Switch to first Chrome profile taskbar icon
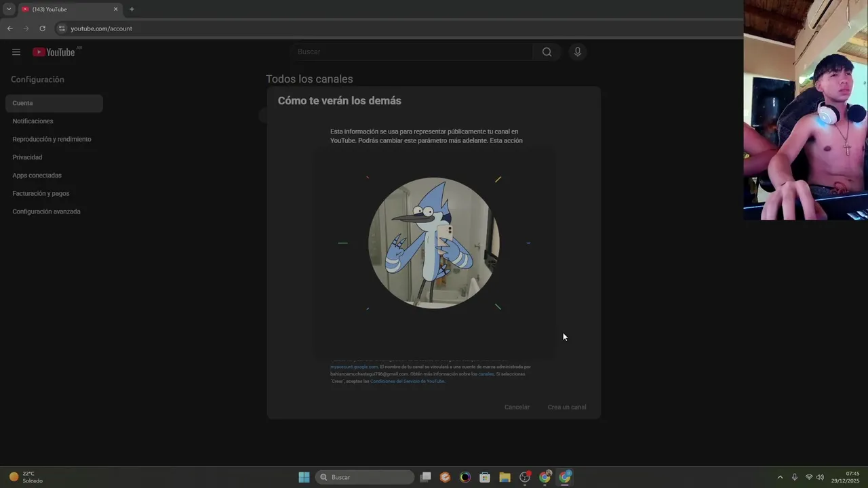Screen dimensions: 868x488 pos(545,477)
